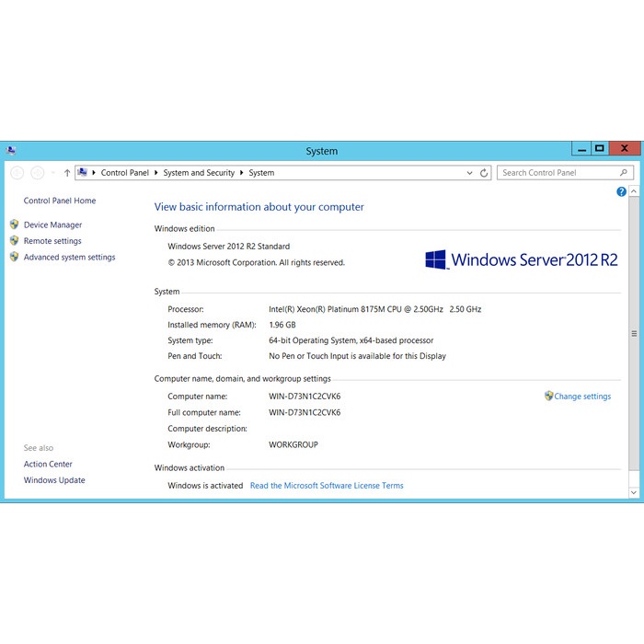Click the Forward navigation arrow
The width and height of the screenshot is (644, 644).
pyautogui.click(x=38, y=173)
